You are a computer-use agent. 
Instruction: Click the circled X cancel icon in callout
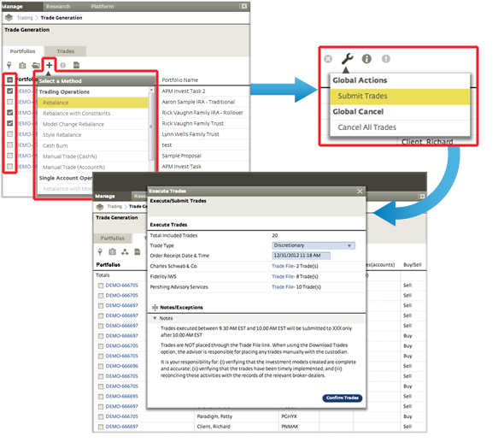(328, 59)
